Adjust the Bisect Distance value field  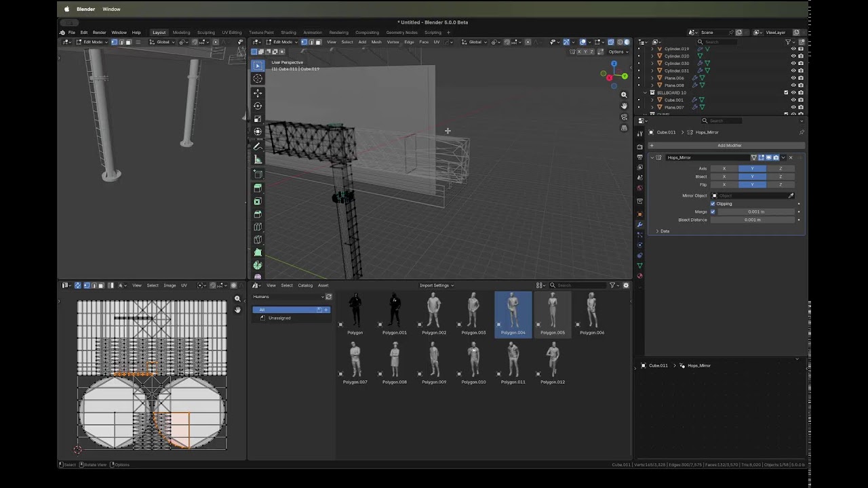(x=752, y=220)
